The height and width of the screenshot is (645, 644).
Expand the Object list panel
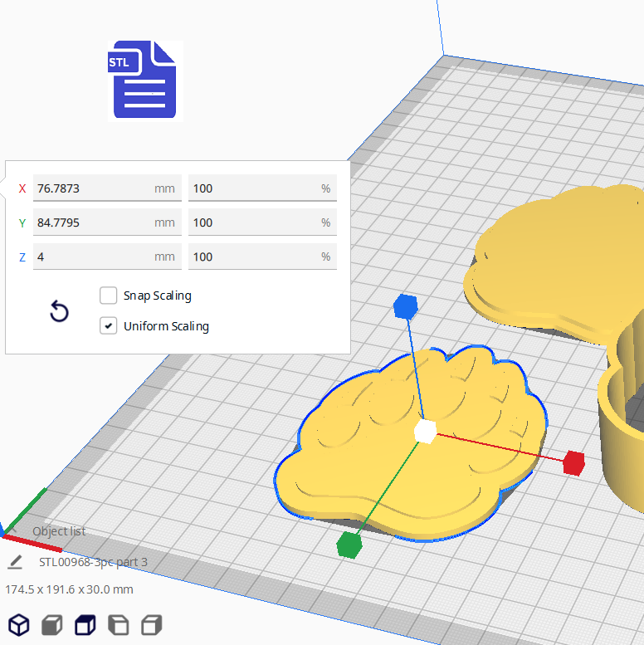pyautogui.click(x=58, y=531)
